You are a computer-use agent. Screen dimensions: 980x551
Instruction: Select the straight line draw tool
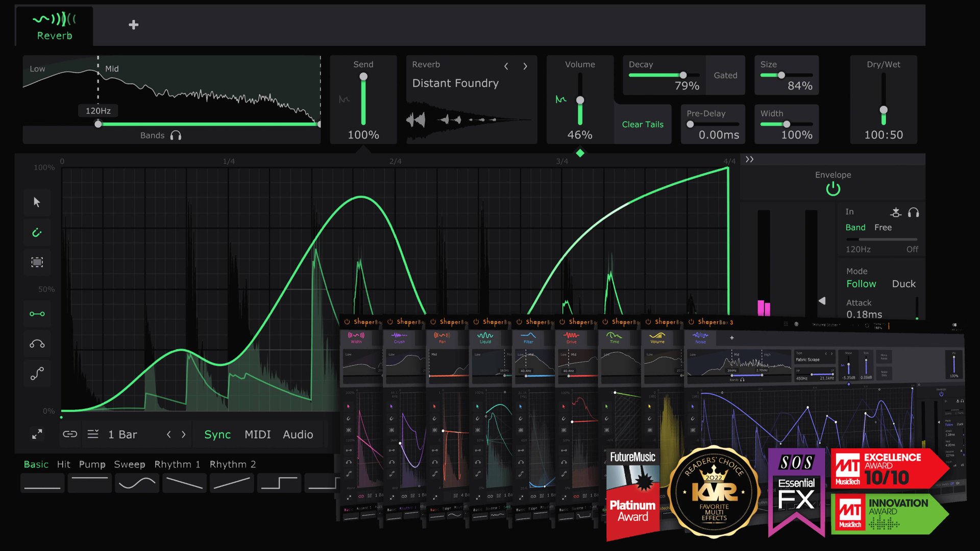(x=37, y=314)
